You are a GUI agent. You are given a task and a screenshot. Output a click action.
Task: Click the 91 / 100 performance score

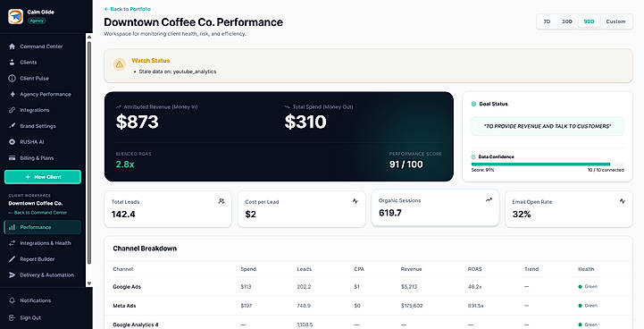tap(406, 164)
